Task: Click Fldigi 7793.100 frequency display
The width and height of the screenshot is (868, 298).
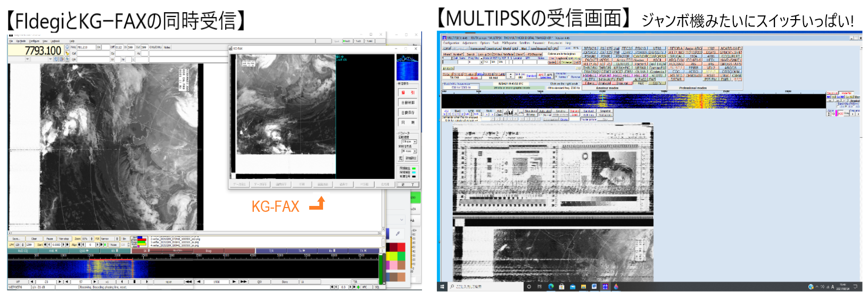Action: tap(36, 51)
